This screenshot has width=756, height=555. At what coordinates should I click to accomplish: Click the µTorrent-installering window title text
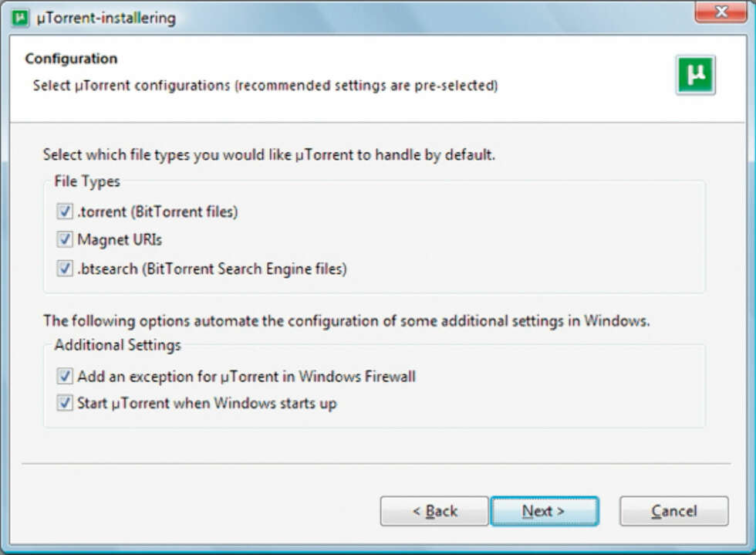pos(106,19)
